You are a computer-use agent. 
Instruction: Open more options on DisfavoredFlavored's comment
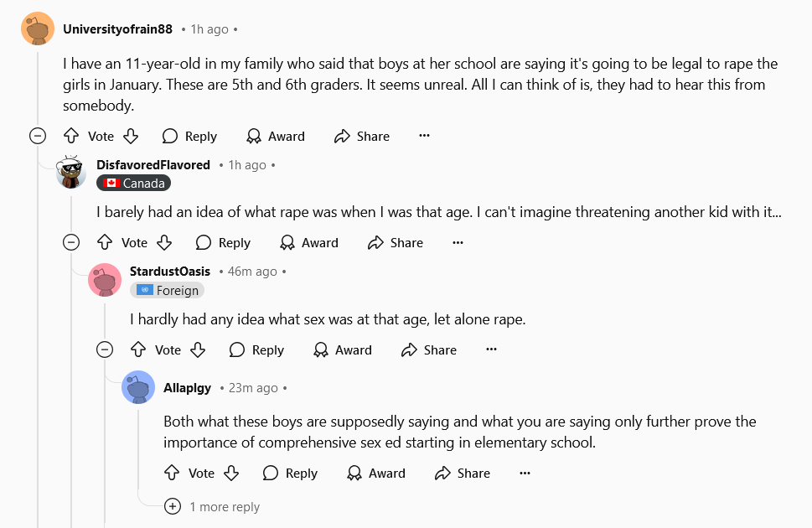click(x=458, y=242)
